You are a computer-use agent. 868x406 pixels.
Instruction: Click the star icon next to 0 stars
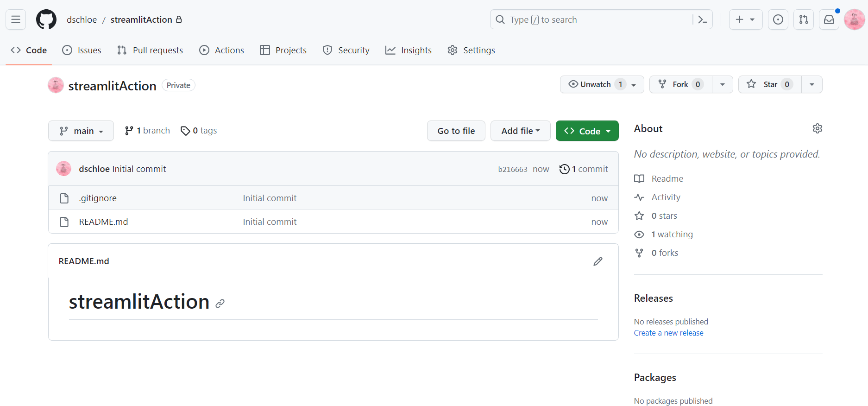coord(639,216)
